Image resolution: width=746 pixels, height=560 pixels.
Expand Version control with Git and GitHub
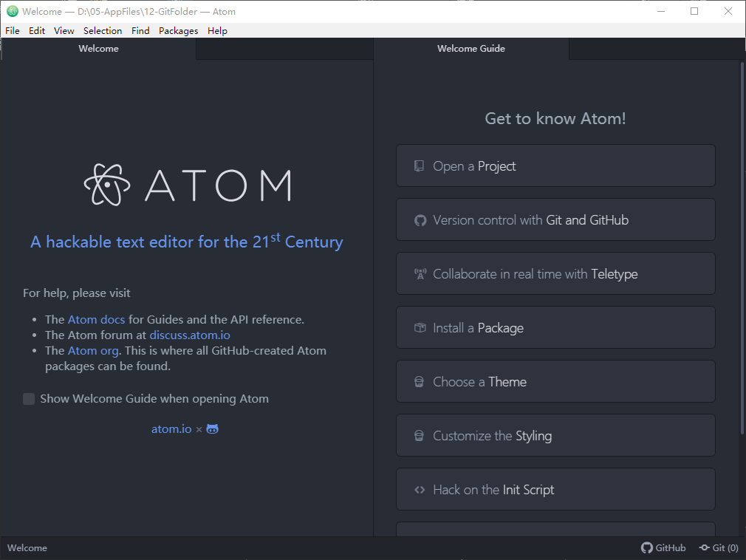coord(555,219)
